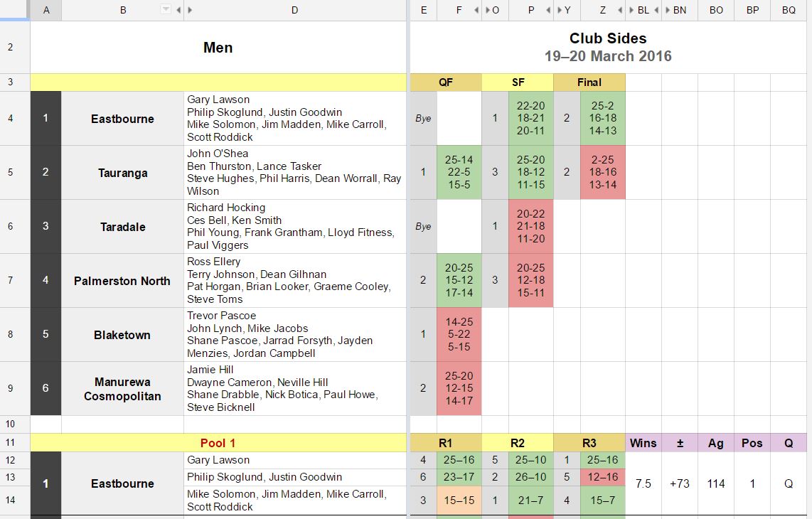Select the entire sheet with the corner box
The image size is (812, 519).
coord(15,10)
